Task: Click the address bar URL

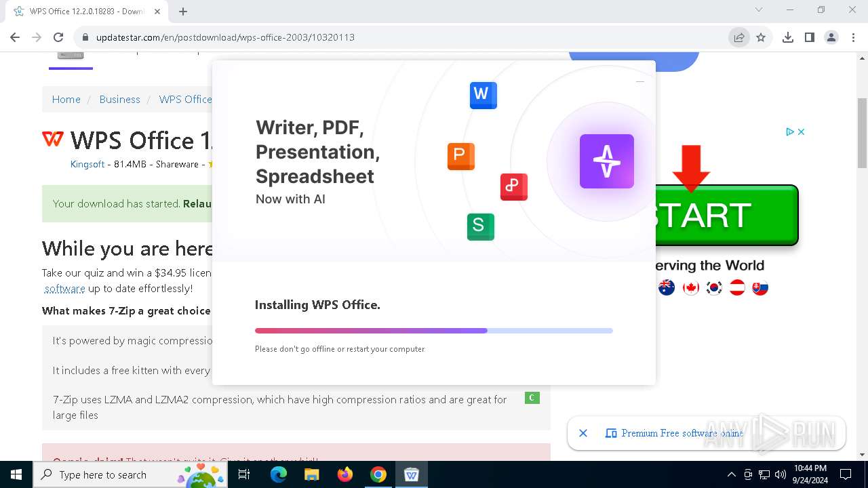Action: coord(225,37)
